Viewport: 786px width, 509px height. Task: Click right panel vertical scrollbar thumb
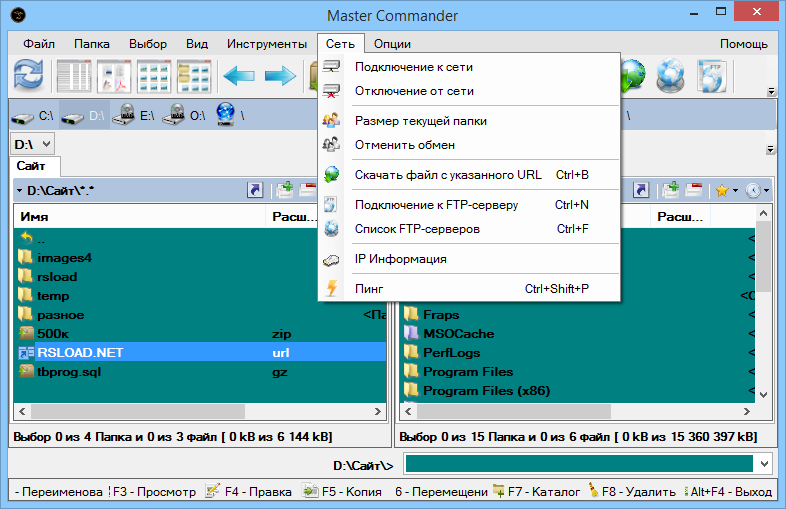pos(763,256)
